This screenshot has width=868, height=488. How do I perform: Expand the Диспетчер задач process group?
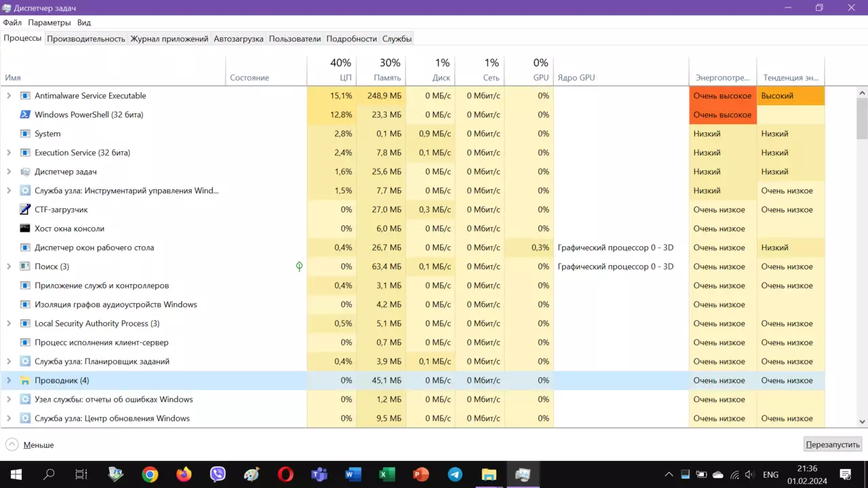click(9, 171)
